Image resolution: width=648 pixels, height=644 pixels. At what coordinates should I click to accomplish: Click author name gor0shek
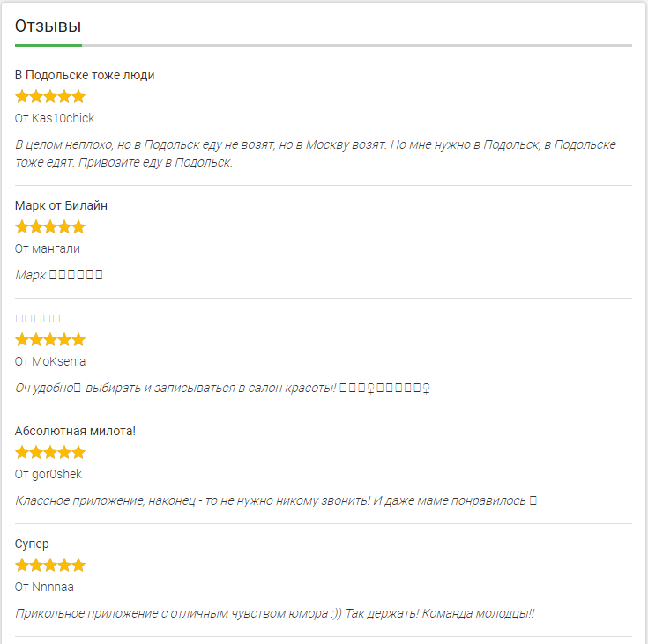point(57,474)
